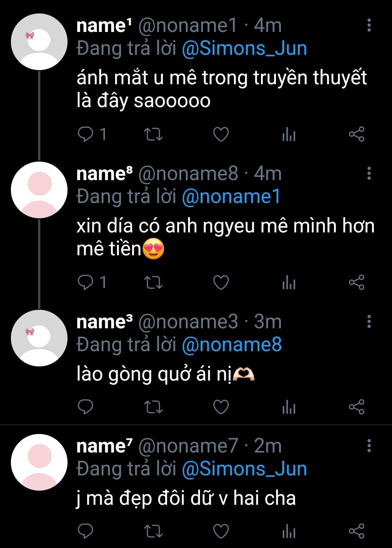Retweet noname1's tweet
Viewport: 392px width, 548px height.
click(x=153, y=134)
